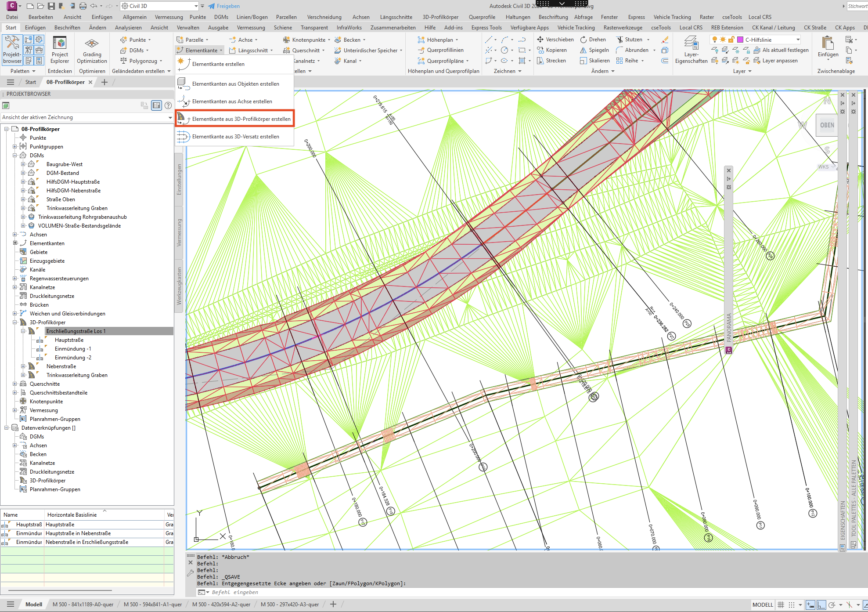Open Grading Optimization tool
Viewport: 868px width, 612px height.
coord(92,50)
